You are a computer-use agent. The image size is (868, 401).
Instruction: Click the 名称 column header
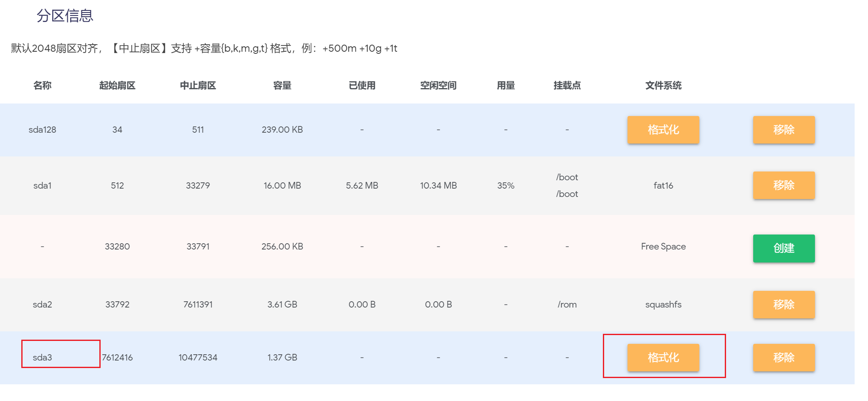(x=42, y=86)
